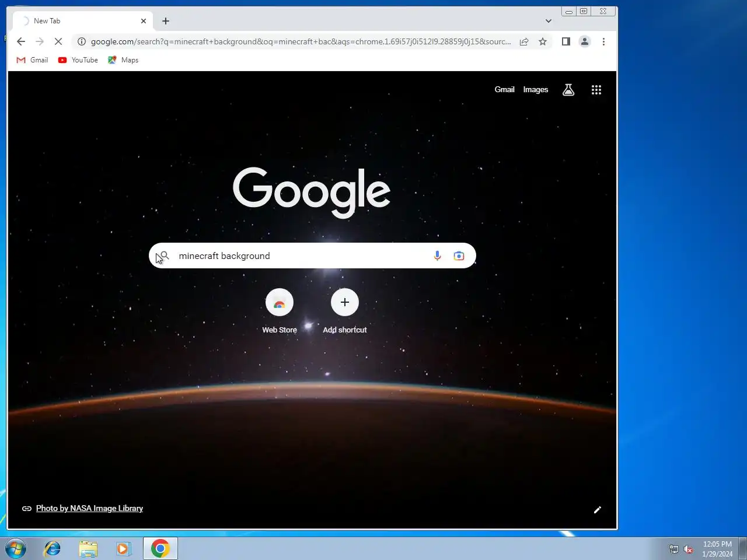Open the Google apps grid

[x=596, y=90]
